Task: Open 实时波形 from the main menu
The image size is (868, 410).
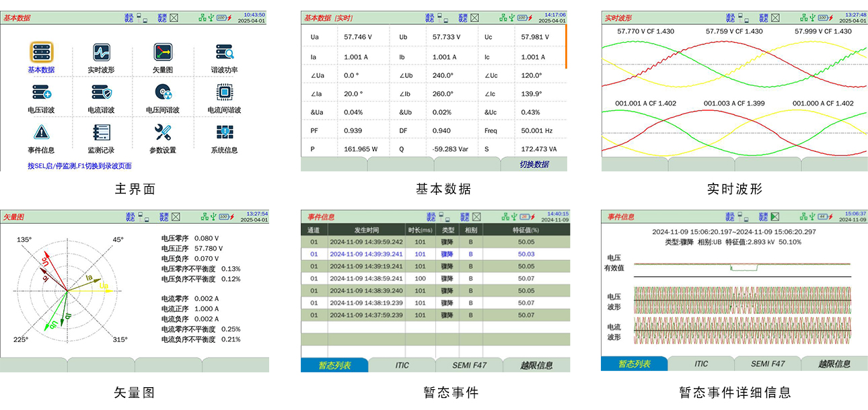Action: tap(102, 52)
